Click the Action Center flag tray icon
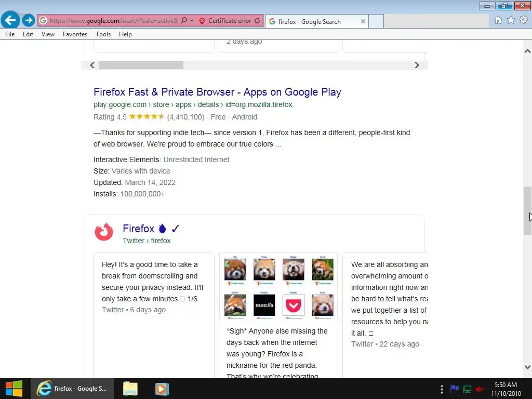 pos(454,389)
